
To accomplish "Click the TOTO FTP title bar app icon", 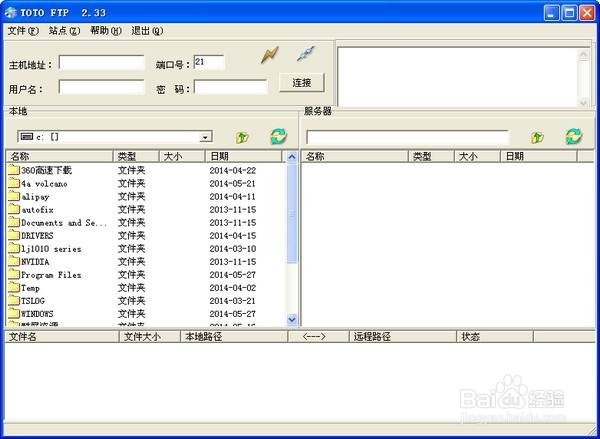I will [10, 13].
